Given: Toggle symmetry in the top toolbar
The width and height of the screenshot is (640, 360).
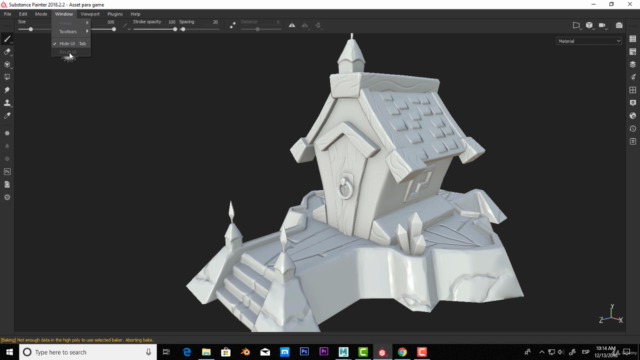Looking at the screenshot, I should [x=292, y=25].
